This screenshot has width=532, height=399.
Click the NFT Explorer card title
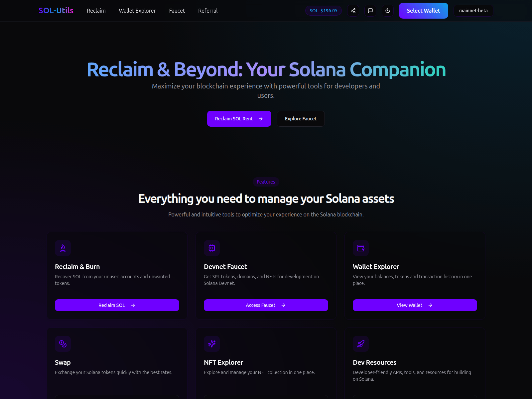[x=223, y=362]
